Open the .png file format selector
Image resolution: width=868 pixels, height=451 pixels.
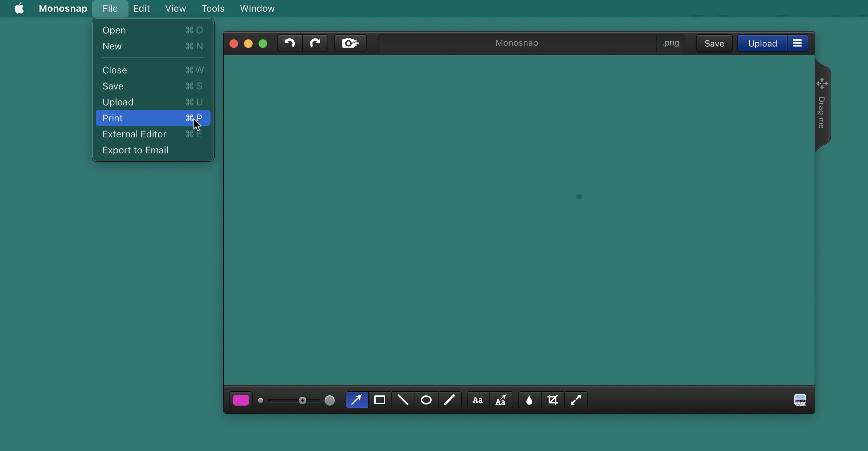671,43
